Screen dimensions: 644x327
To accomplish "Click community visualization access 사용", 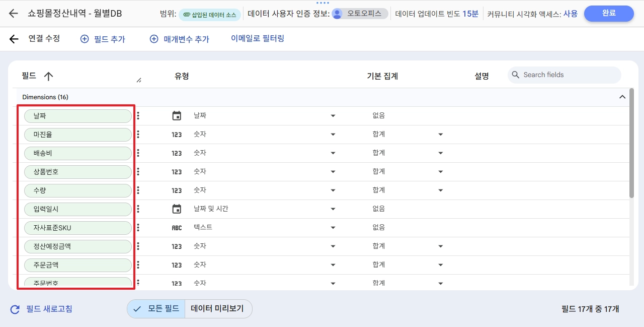I will point(570,14).
